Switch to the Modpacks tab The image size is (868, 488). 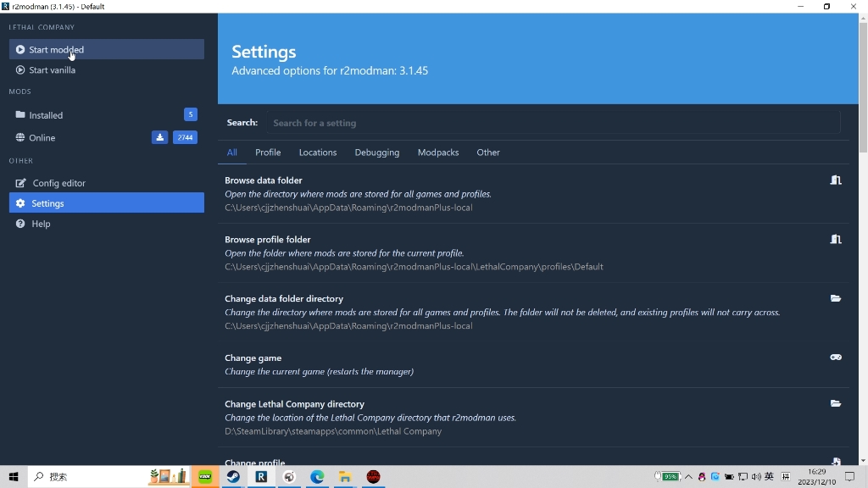[438, 152]
